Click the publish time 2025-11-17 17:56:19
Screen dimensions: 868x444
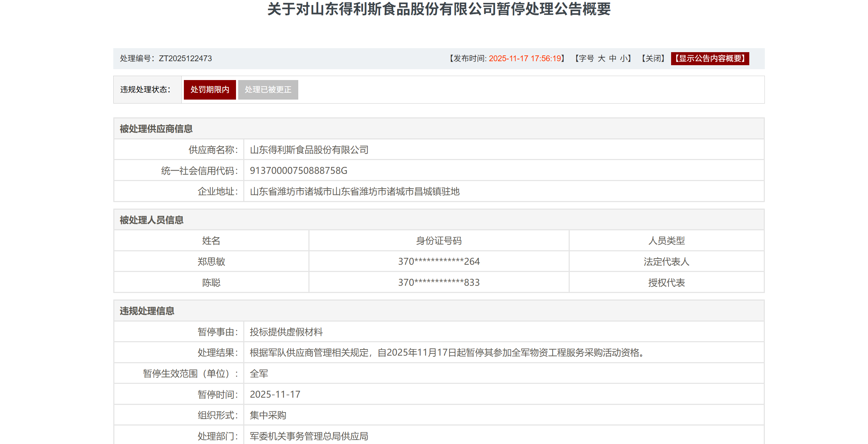[524, 59]
